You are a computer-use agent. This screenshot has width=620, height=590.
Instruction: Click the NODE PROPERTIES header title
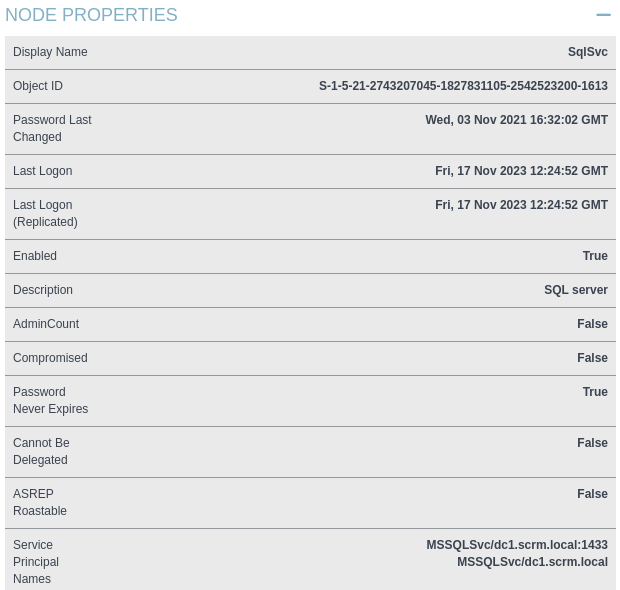coord(91,15)
